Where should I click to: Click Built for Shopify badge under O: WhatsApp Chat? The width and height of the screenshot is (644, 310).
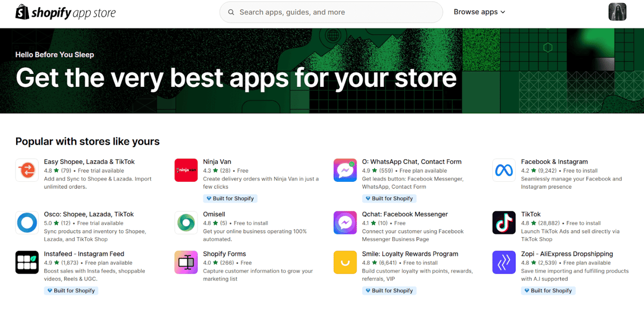coord(389,198)
